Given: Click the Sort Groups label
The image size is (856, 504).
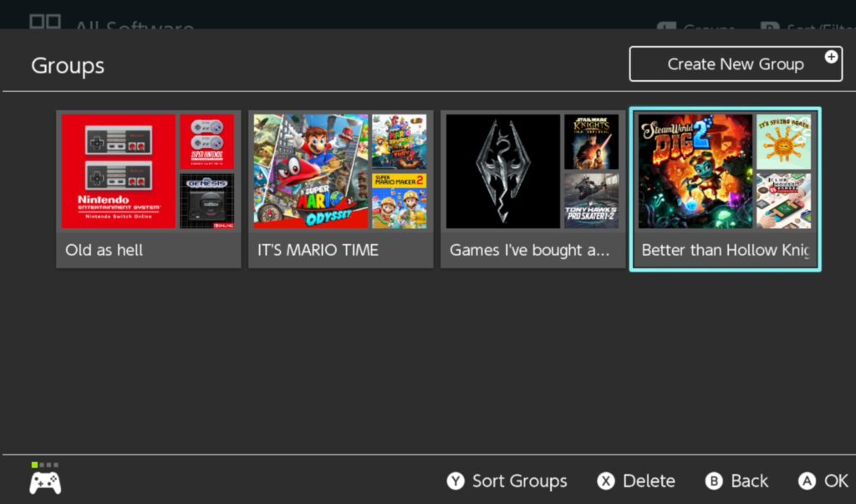Looking at the screenshot, I should point(520,481).
